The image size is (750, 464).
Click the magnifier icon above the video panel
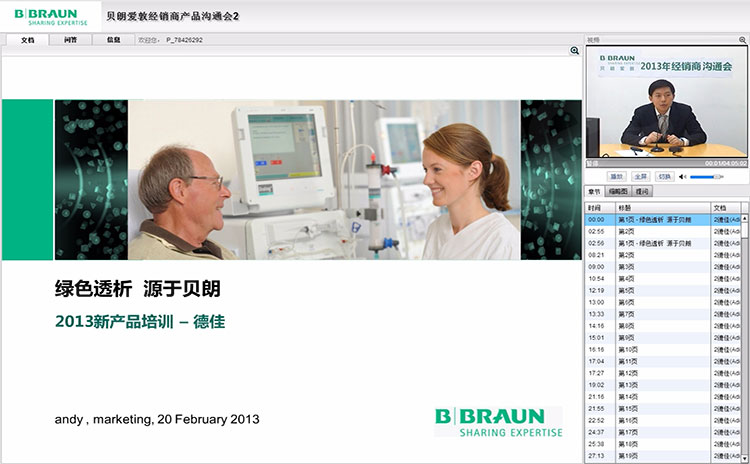click(742, 40)
